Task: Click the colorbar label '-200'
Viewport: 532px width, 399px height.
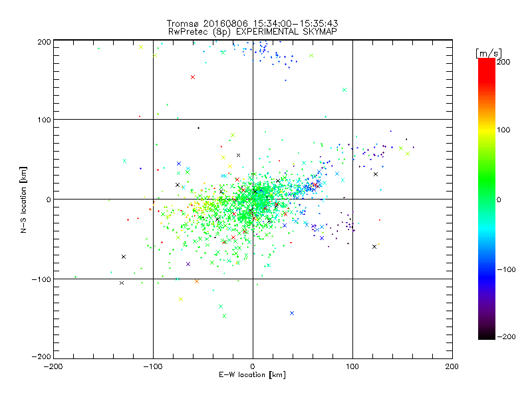Action: (x=506, y=336)
